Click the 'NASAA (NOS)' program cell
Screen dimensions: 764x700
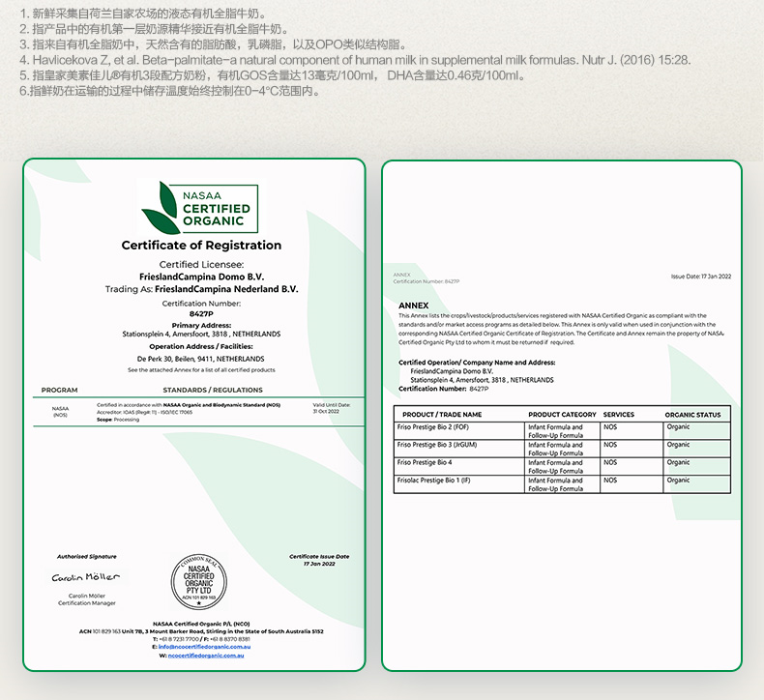click(x=60, y=412)
